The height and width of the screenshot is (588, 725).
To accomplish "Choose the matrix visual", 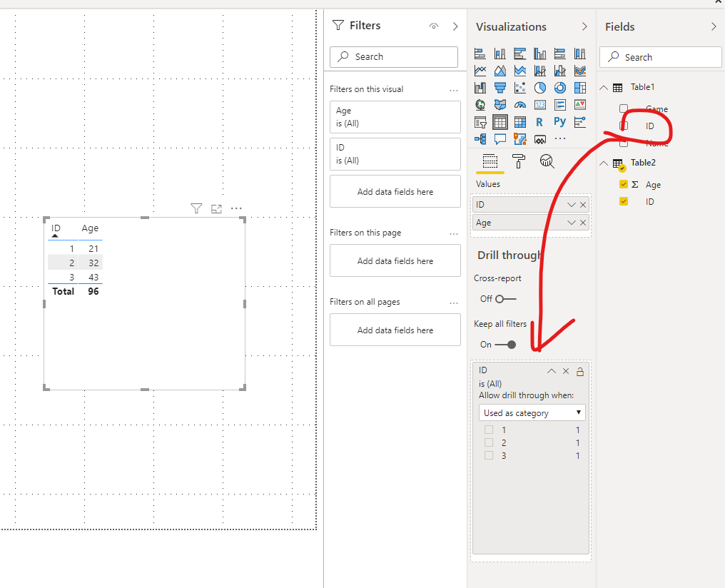I will pyautogui.click(x=519, y=122).
